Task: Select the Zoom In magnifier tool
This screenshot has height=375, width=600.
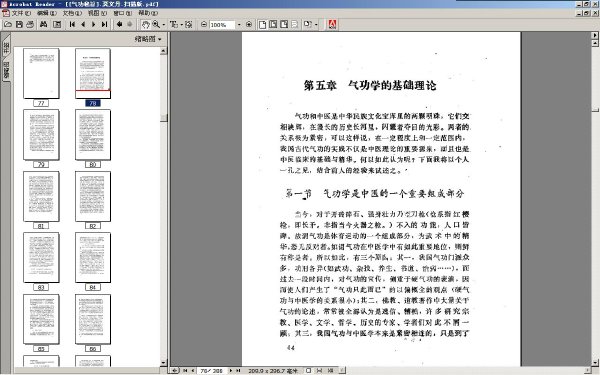Action: click(x=156, y=24)
